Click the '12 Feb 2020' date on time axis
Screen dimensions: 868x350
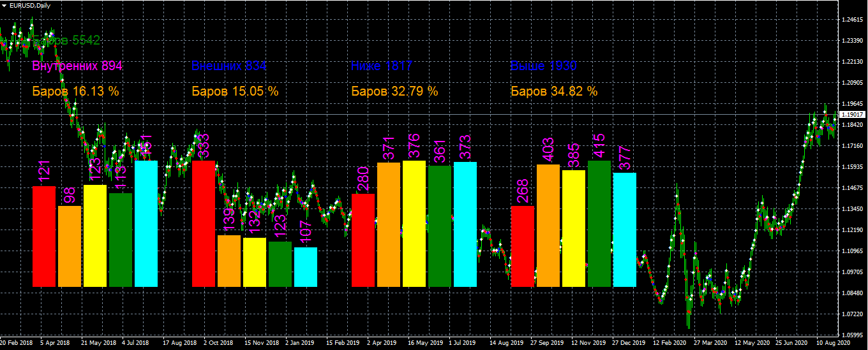670,343
